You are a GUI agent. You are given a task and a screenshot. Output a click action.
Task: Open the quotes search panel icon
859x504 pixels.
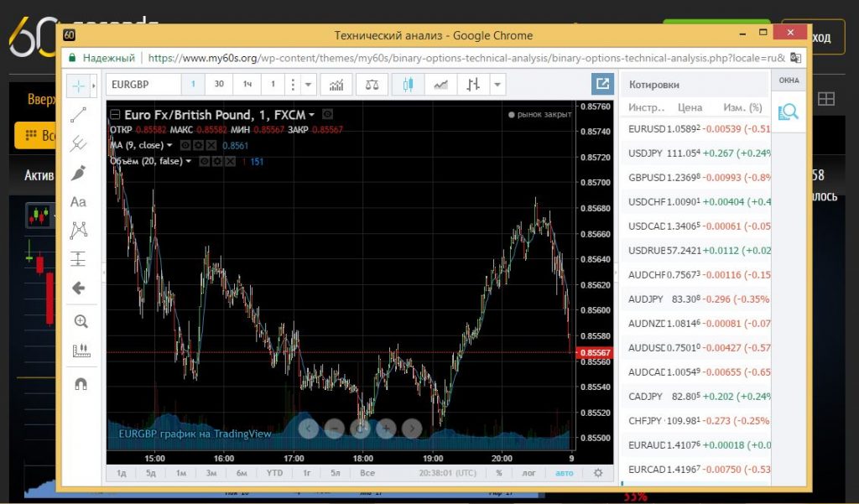pyautogui.click(x=789, y=112)
